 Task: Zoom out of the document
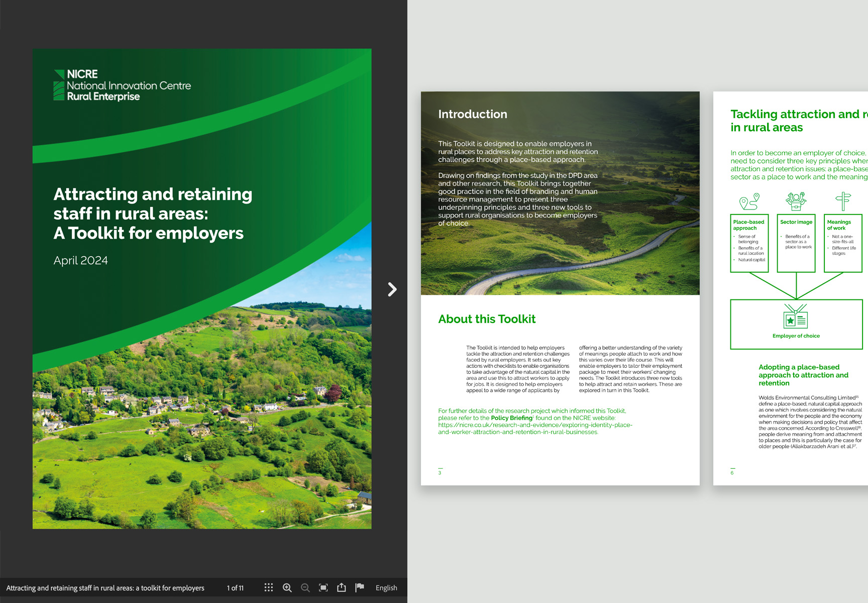[x=305, y=587]
